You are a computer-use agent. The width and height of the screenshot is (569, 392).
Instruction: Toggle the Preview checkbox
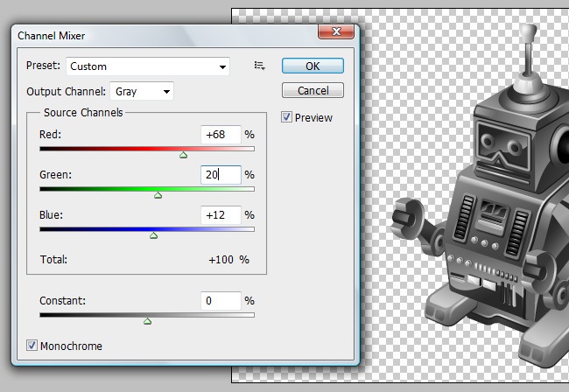(x=287, y=117)
